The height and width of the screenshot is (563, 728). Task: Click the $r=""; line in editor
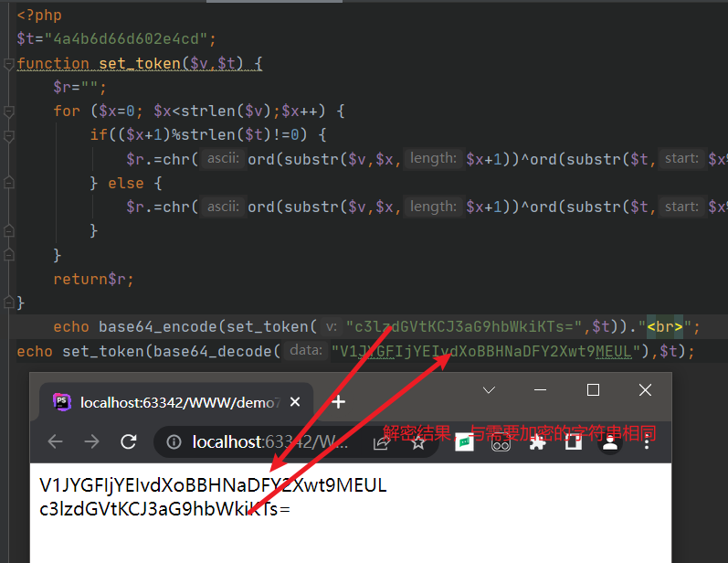point(79,87)
